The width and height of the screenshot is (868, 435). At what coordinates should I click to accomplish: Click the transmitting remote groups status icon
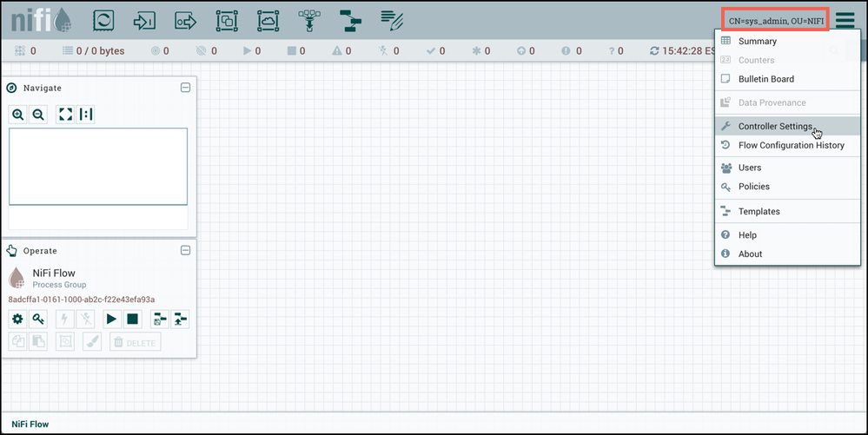[x=155, y=50]
